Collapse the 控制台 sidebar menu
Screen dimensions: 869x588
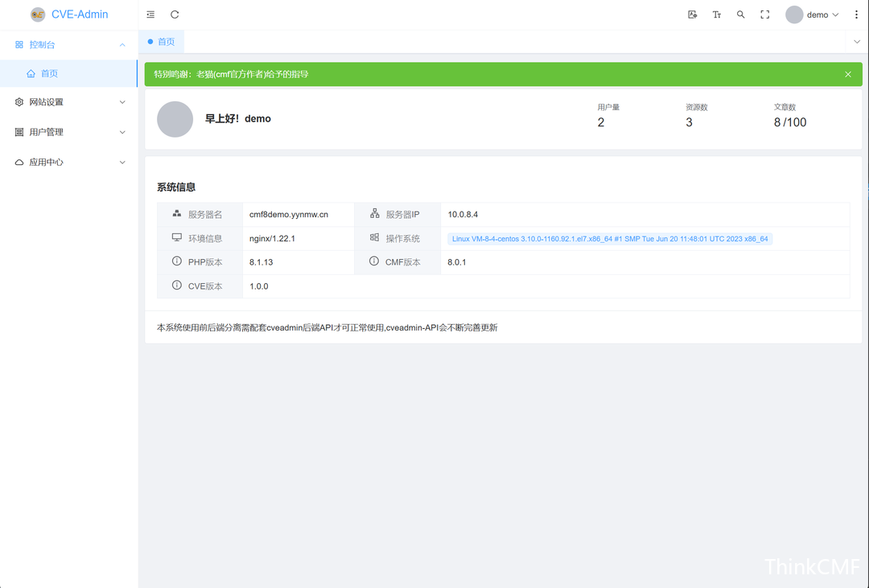69,44
